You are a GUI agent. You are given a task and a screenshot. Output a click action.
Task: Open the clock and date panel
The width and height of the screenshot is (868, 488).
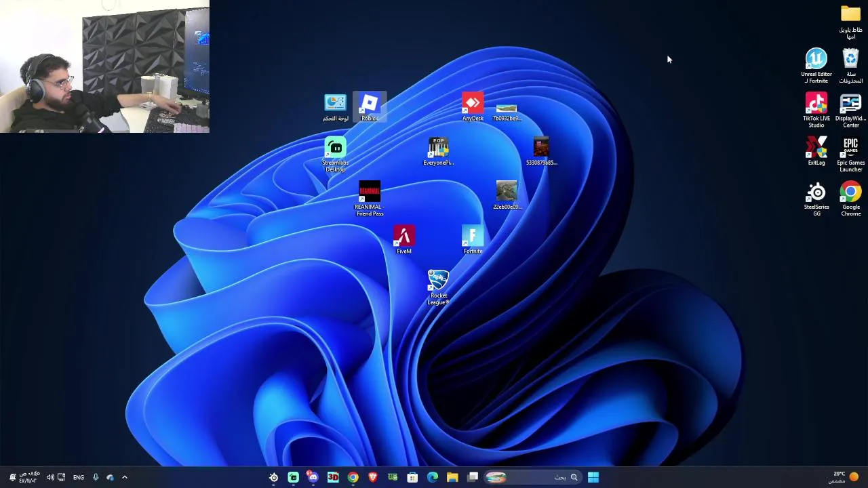(29, 477)
